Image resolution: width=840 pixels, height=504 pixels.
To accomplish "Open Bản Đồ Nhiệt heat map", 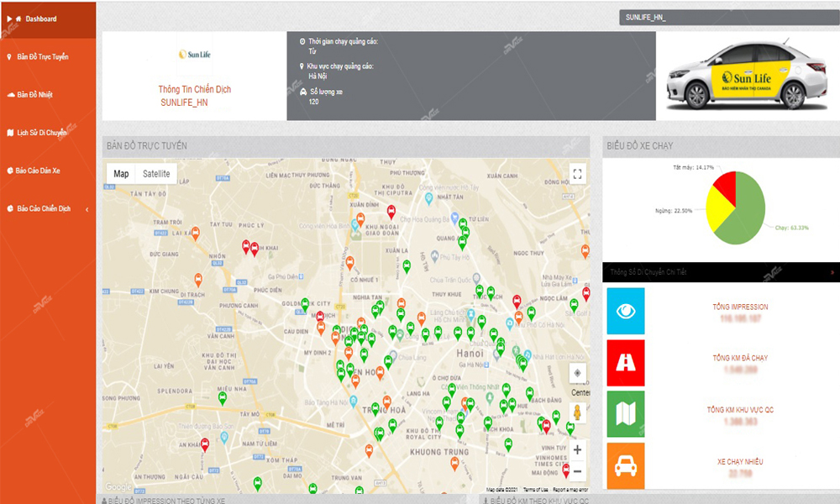I will (34, 95).
